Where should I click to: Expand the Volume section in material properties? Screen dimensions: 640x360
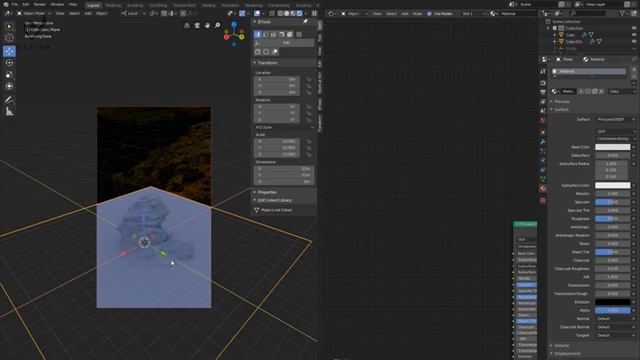click(562, 345)
